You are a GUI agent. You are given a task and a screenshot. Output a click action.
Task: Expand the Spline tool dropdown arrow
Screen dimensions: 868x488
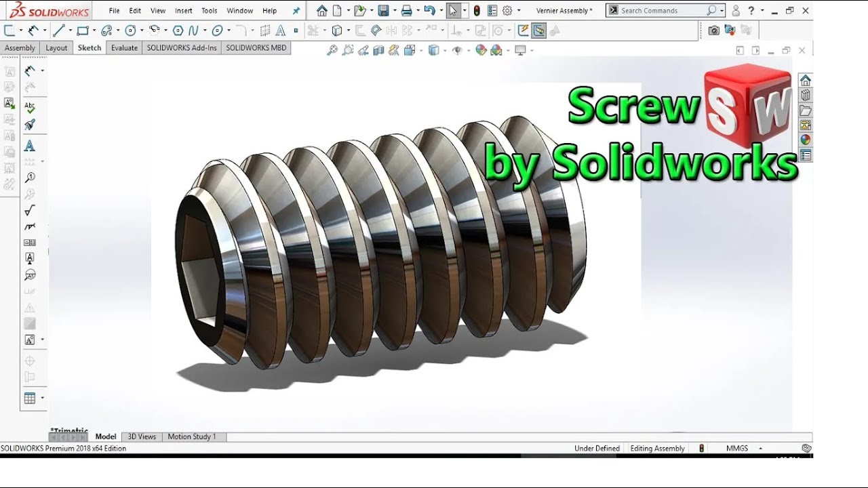coord(205,30)
